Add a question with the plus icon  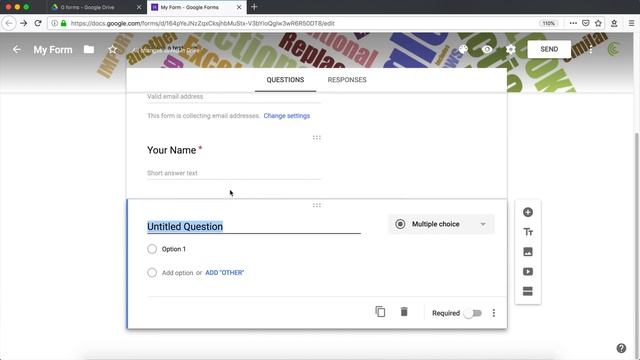(x=528, y=212)
